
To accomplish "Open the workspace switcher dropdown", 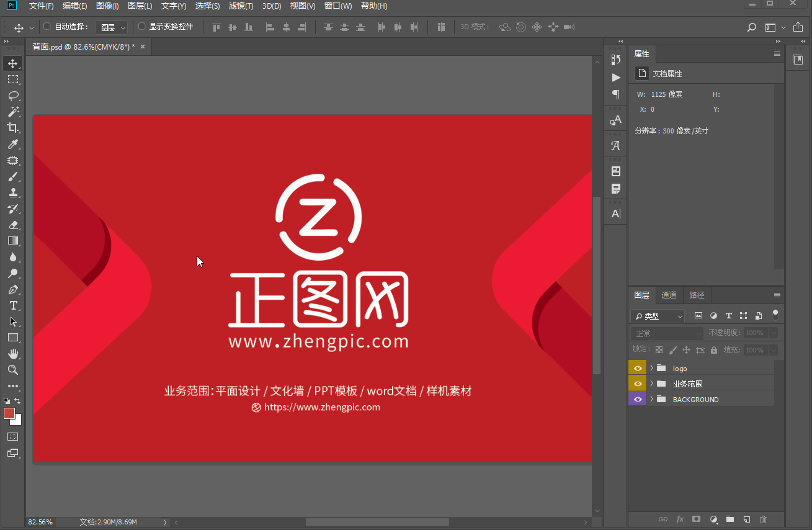I will click(x=775, y=27).
